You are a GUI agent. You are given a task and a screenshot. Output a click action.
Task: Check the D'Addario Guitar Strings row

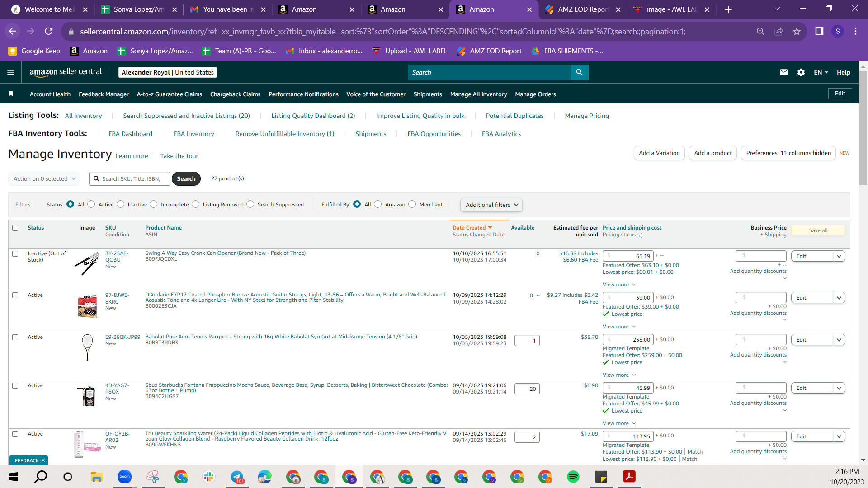(x=15, y=295)
